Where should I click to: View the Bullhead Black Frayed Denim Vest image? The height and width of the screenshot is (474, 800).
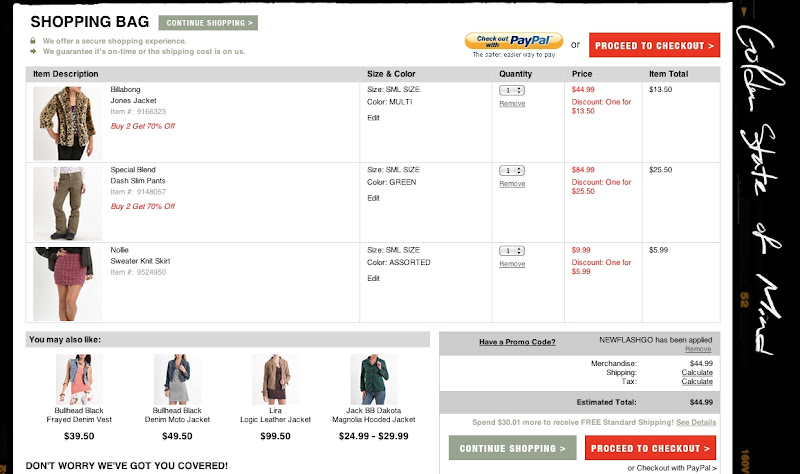click(x=79, y=380)
